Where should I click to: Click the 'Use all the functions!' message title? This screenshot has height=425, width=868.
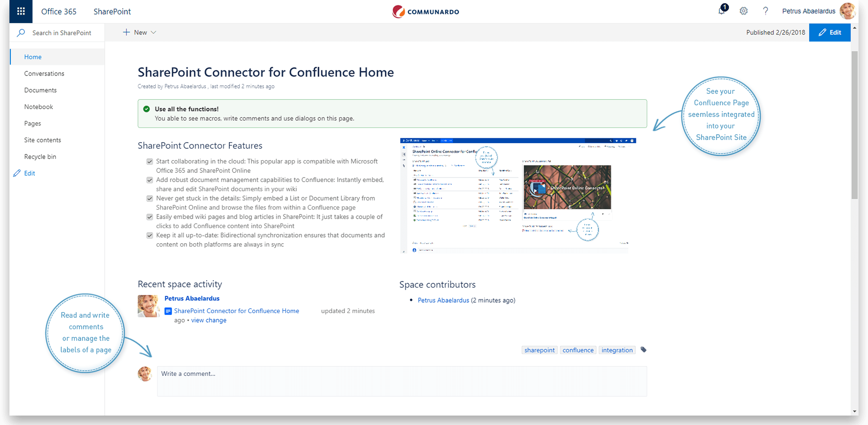point(186,109)
